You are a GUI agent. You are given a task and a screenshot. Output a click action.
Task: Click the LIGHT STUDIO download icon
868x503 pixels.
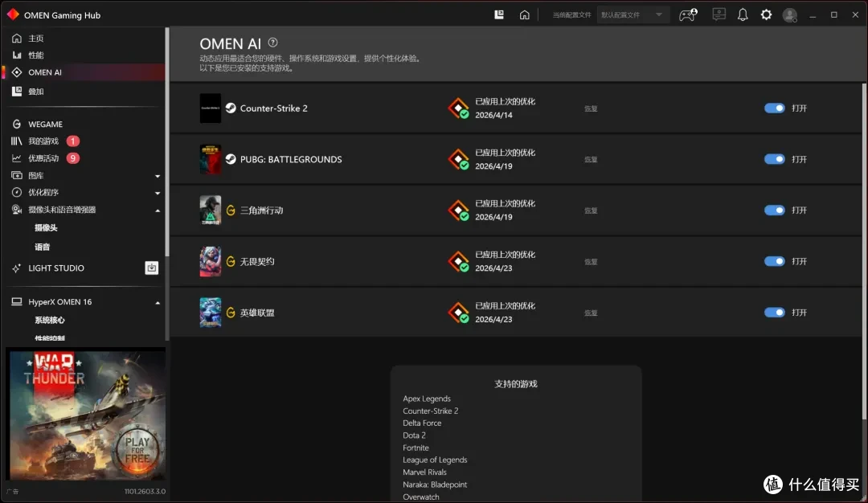[152, 268]
